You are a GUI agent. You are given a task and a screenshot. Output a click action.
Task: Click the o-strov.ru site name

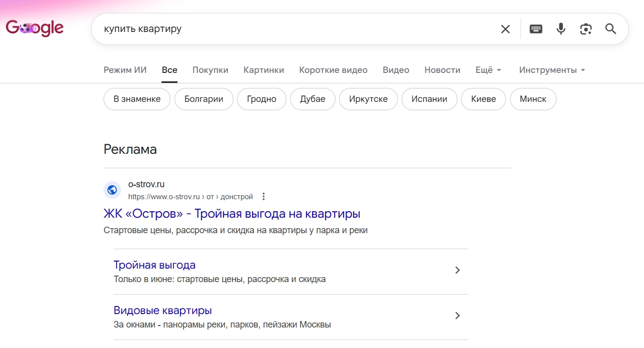click(146, 184)
